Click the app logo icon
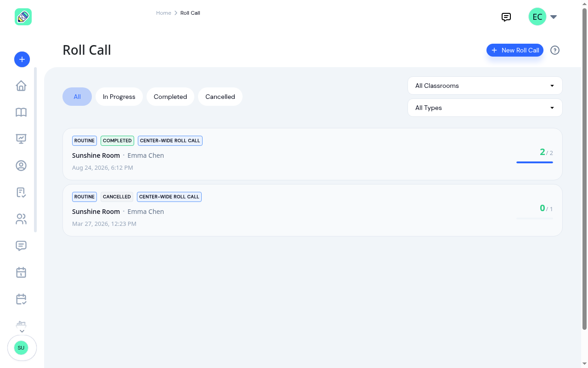Screen dimensions: 588x368 (x=23, y=17)
